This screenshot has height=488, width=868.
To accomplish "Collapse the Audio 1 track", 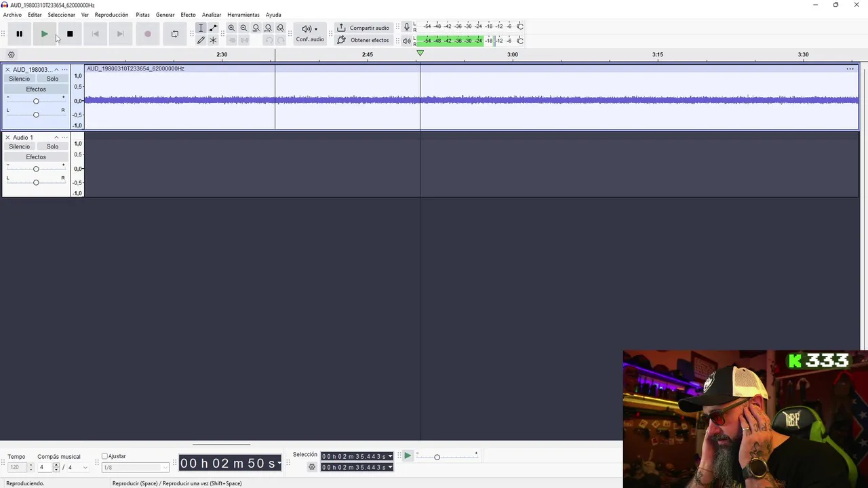I will click(x=56, y=138).
